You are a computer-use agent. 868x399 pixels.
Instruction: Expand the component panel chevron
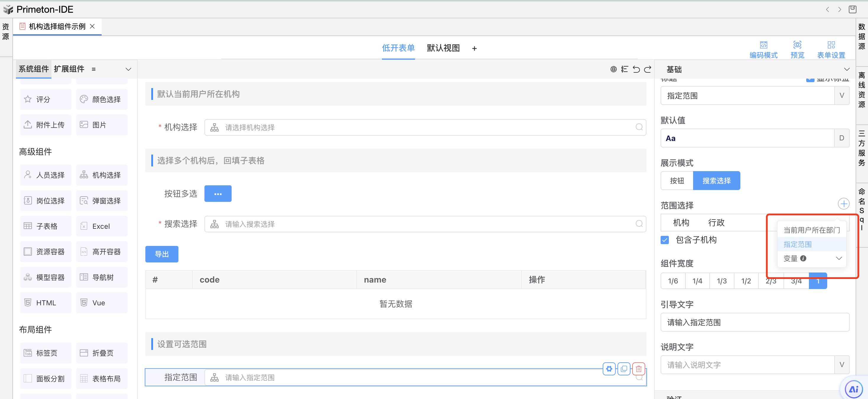(129, 69)
